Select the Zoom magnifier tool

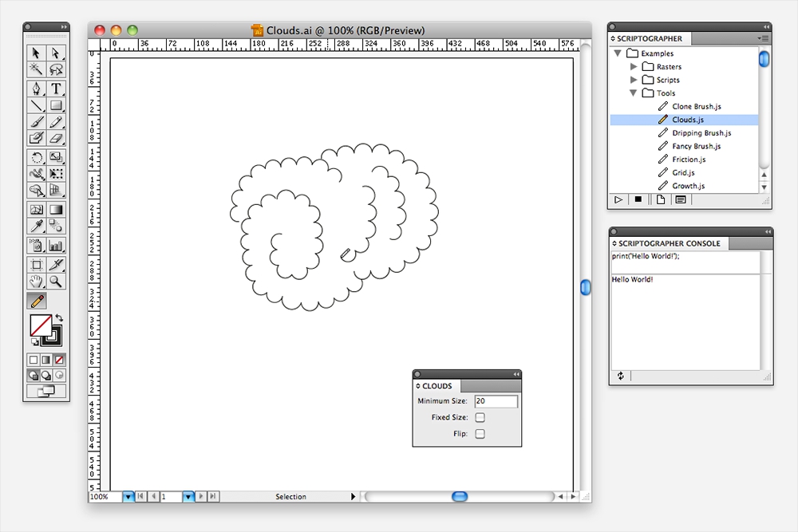[56, 282]
